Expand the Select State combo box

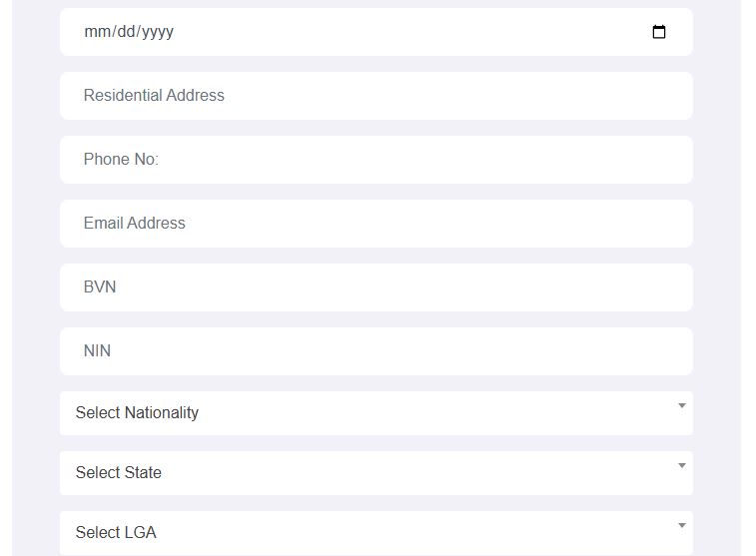coord(377,472)
